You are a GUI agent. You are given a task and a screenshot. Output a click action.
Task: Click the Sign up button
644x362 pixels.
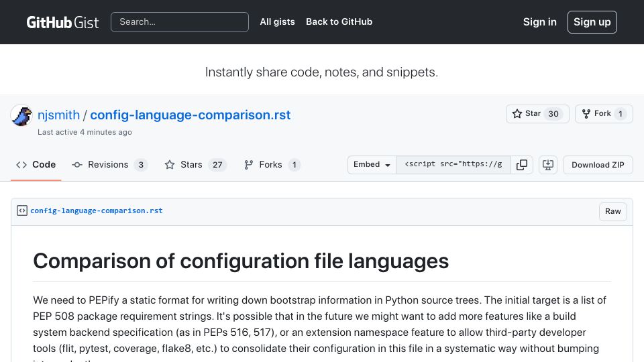(592, 22)
